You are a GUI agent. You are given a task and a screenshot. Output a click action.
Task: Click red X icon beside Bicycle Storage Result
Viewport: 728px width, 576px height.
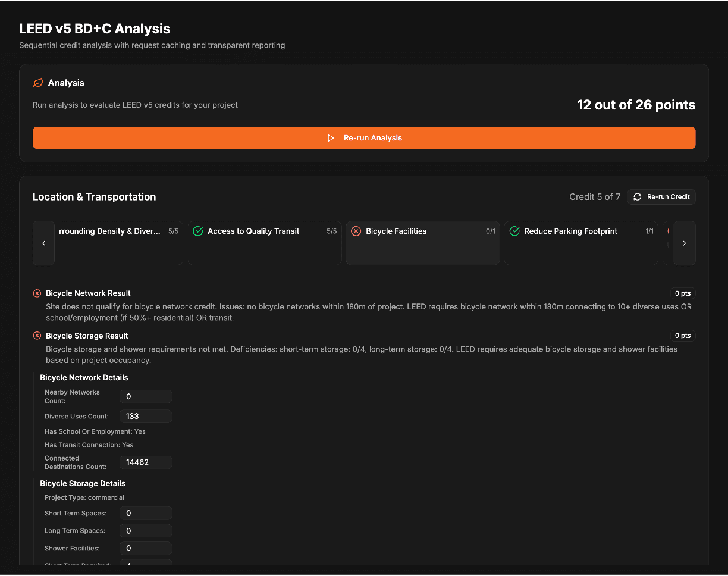(37, 336)
